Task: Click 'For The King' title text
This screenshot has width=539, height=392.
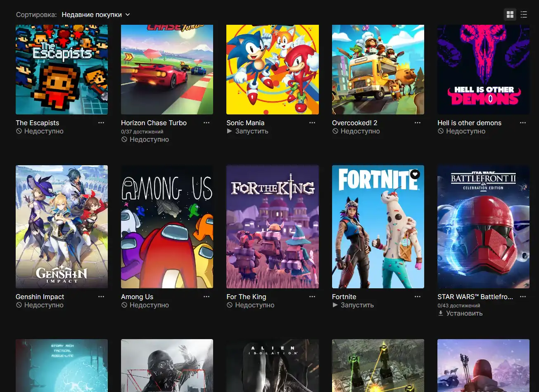Action: pos(246,297)
